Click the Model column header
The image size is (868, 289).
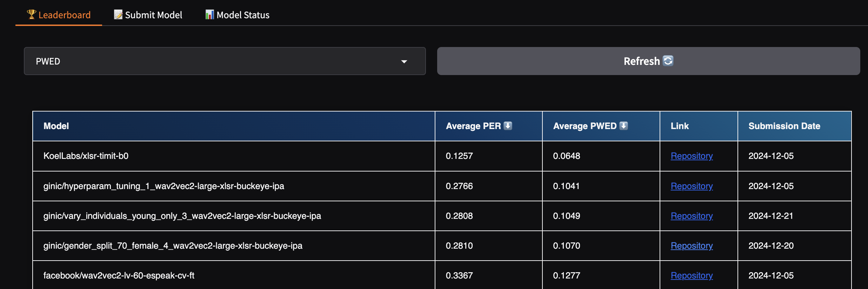click(56, 126)
